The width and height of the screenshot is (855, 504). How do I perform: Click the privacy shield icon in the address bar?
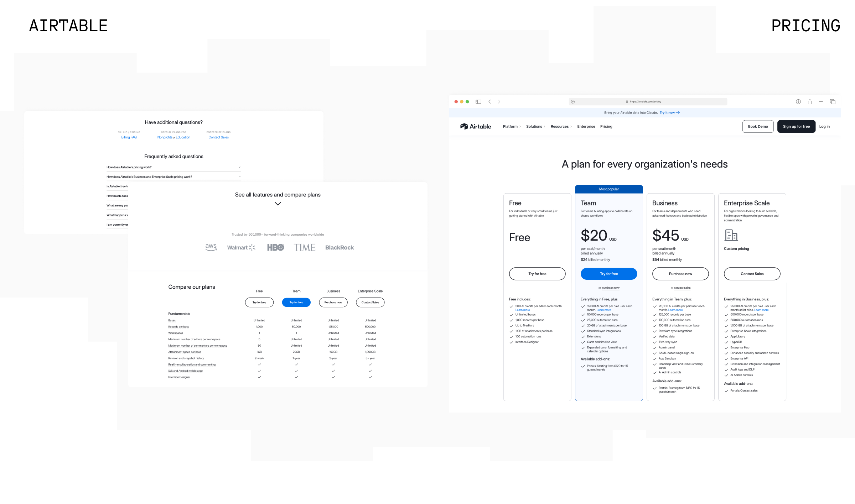[573, 102]
